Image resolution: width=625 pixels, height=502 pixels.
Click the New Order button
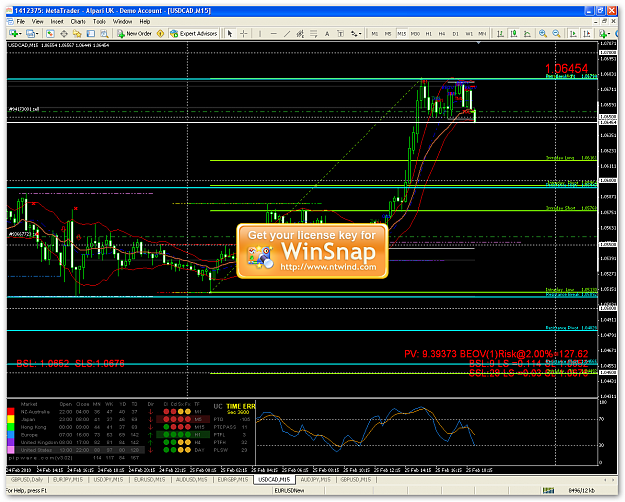(x=134, y=34)
